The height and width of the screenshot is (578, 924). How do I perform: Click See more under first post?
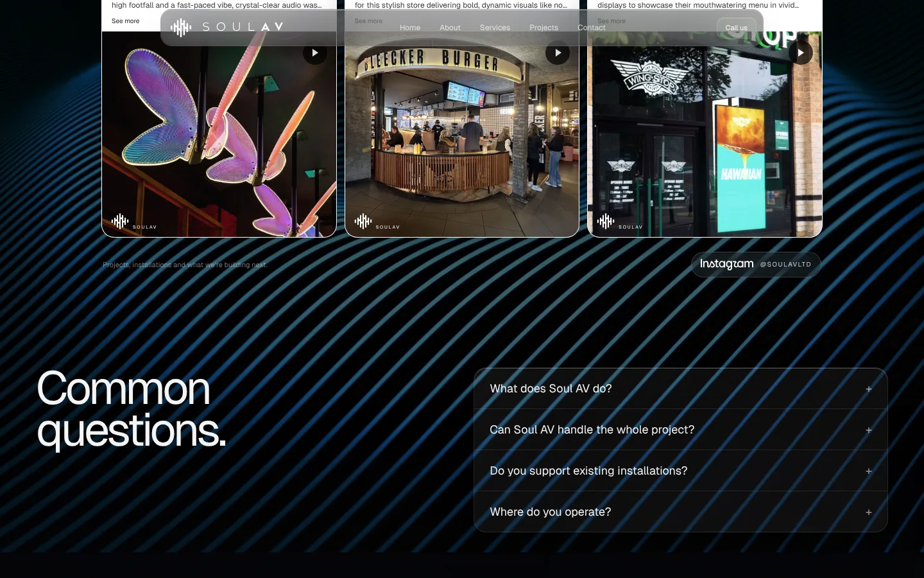coord(125,21)
